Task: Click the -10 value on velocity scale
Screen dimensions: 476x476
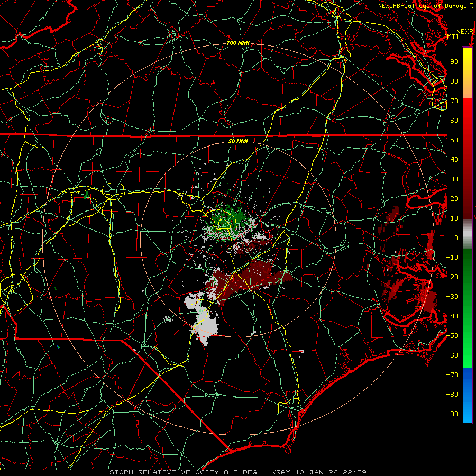Action: click(x=452, y=258)
